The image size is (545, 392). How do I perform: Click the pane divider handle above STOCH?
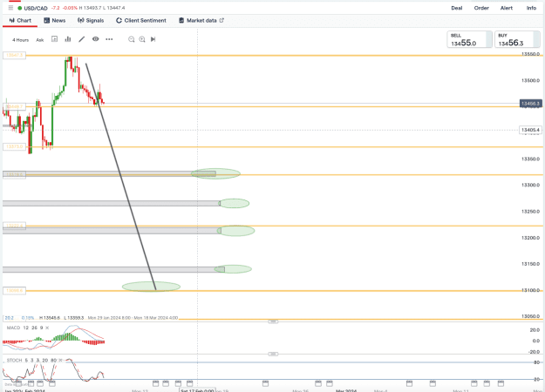coord(273,355)
